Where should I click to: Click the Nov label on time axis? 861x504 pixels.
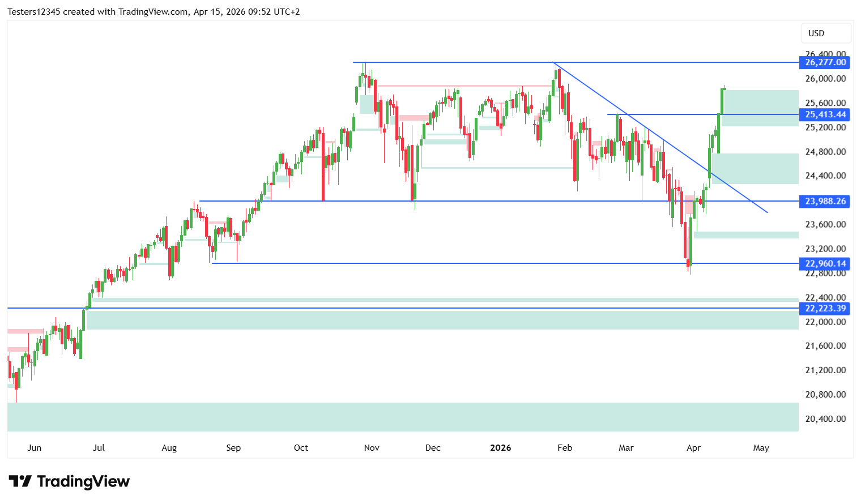[x=372, y=448]
